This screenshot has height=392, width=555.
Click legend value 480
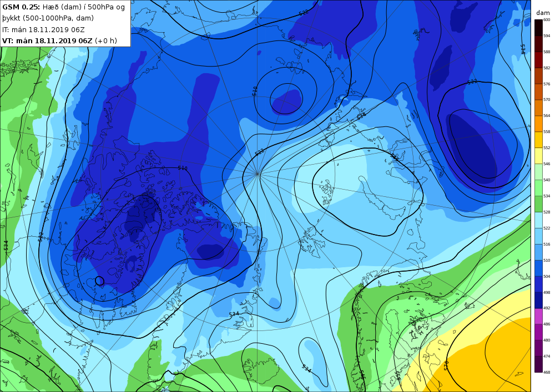tap(547, 340)
